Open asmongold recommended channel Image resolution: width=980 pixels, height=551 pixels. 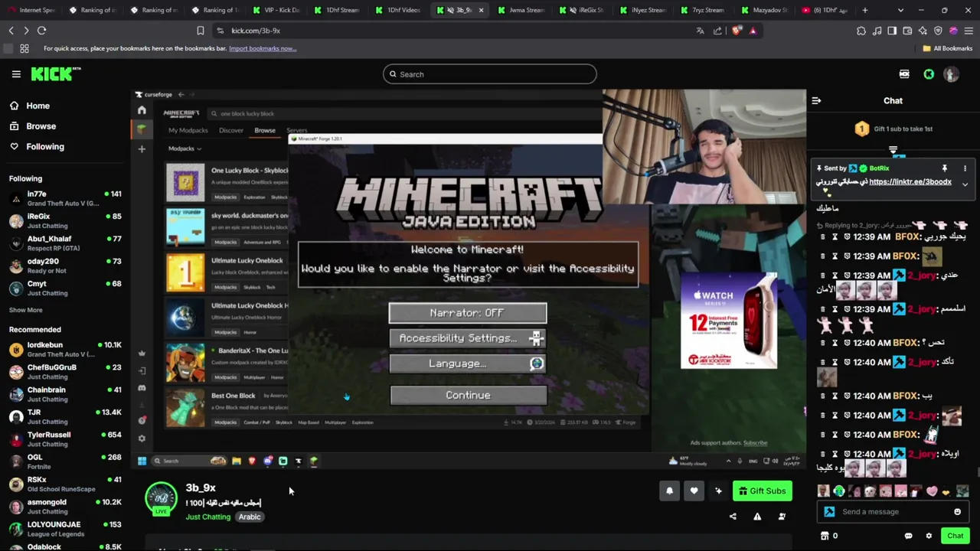tap(65, 507)
